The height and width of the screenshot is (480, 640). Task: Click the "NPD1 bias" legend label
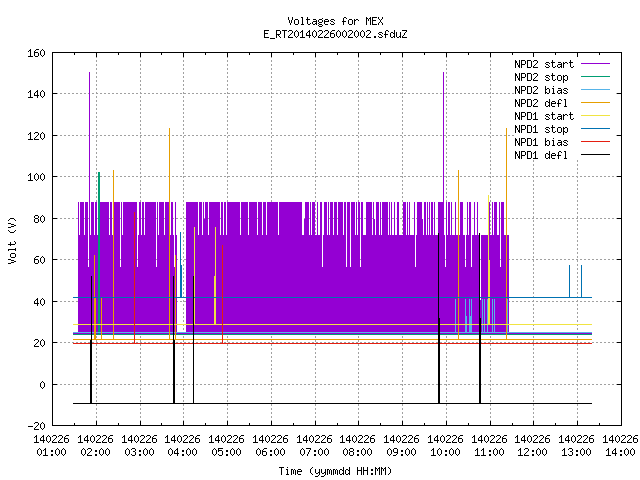pyautogui.click(x=541, y=142)
